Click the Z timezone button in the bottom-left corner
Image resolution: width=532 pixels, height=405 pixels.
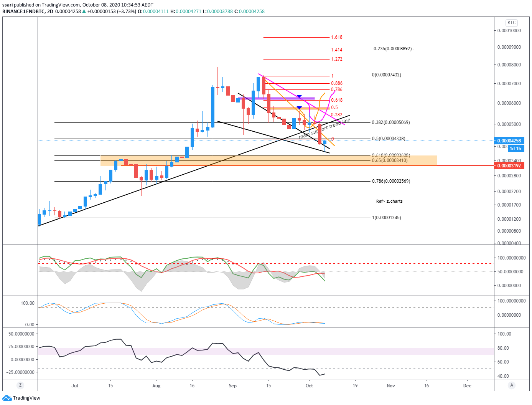click(x=20, y=385)
